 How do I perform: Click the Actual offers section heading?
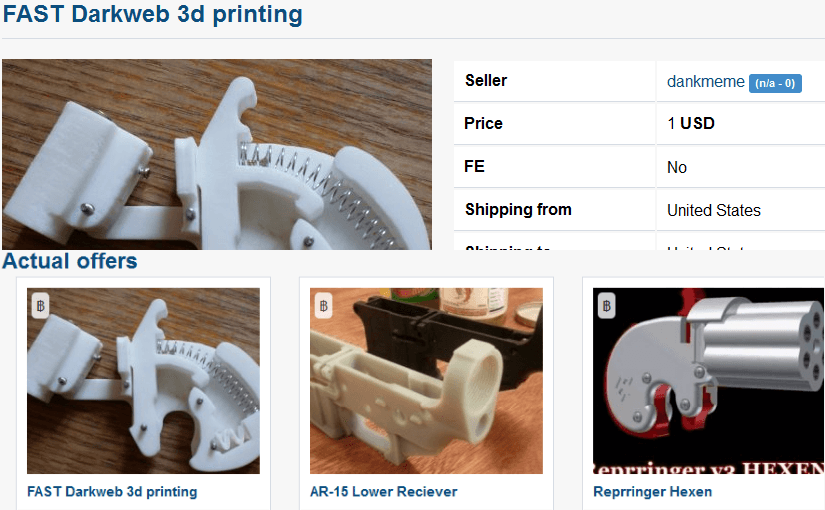pyautogui.click(x=69, y=261)
